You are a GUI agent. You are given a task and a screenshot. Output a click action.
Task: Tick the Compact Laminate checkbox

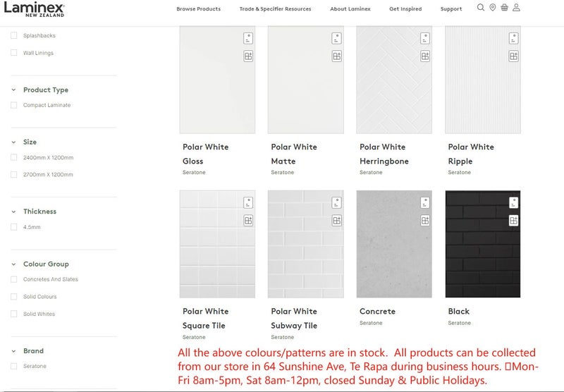coord(14,105)
